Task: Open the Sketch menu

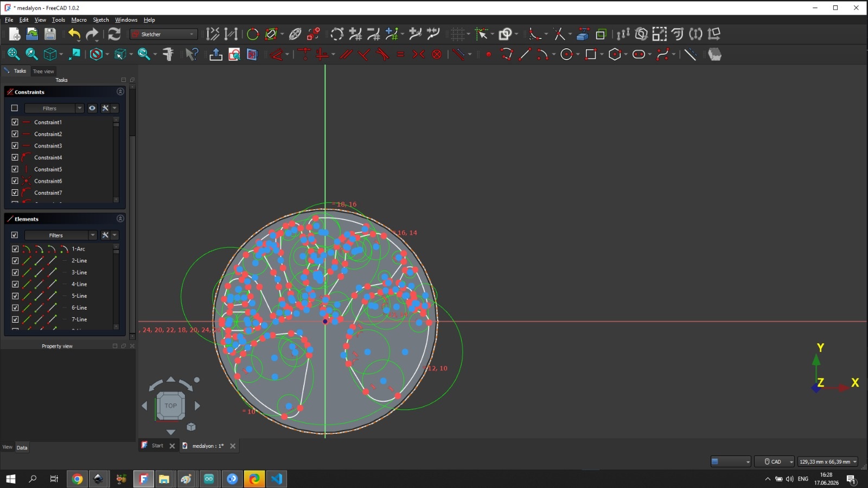Action: pos(101,20)
